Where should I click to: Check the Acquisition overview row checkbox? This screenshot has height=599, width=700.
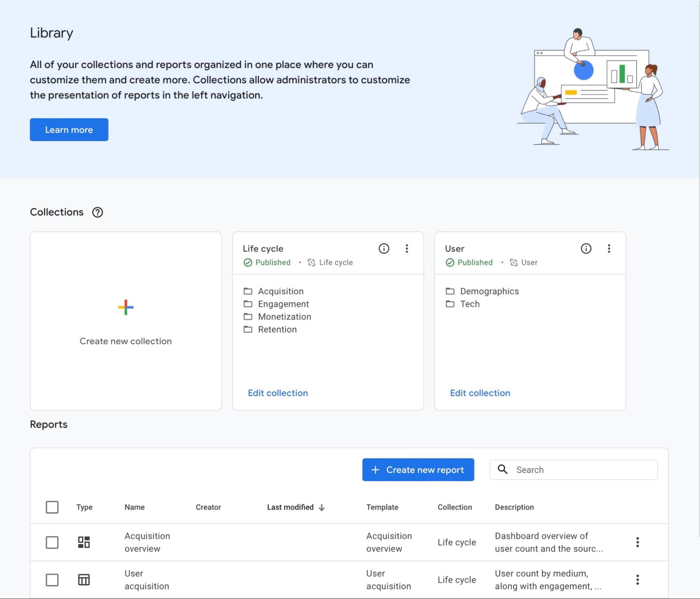pyautogui.click(x=52, y=542)
